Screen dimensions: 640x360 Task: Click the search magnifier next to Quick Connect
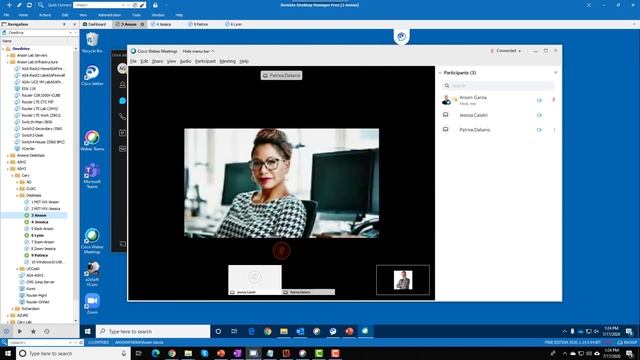coord(40,5)
